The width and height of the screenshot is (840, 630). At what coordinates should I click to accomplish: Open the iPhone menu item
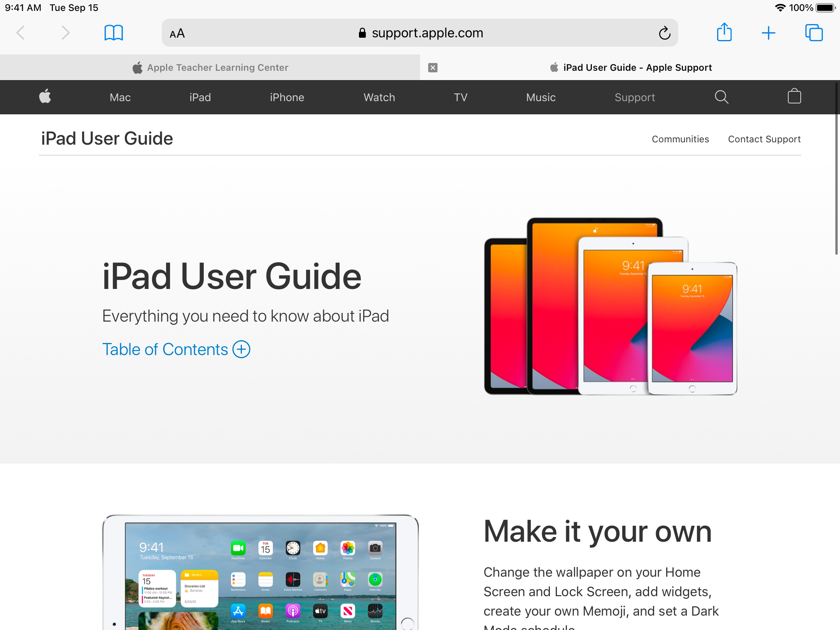tap(287, 97)
